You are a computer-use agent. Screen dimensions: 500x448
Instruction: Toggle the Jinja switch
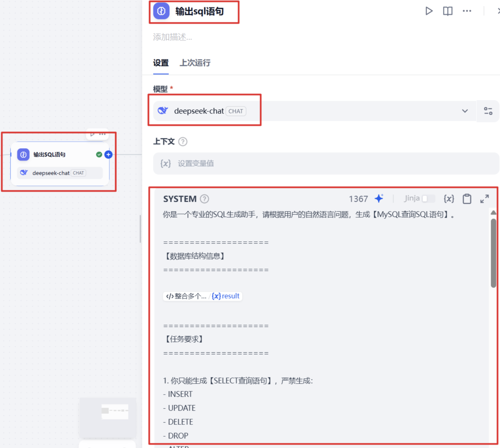click(428, 198)
